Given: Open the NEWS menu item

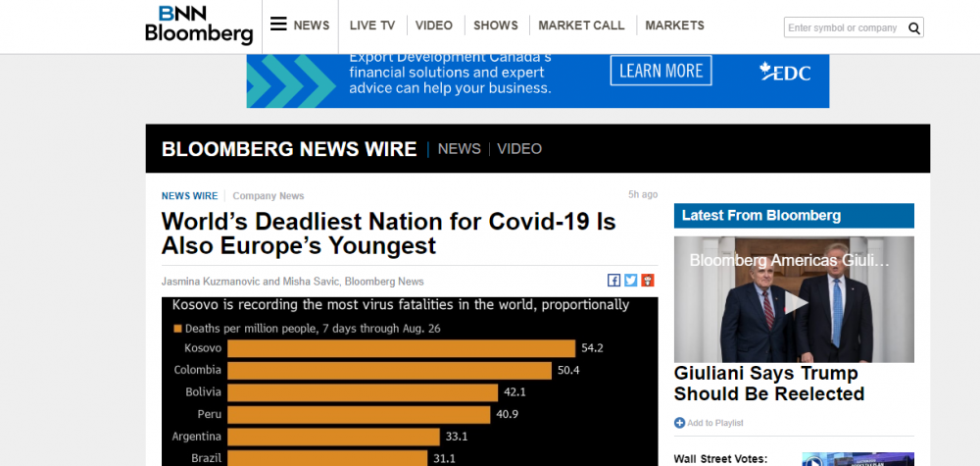Looking at the screenshot, I should coord(312,26).
